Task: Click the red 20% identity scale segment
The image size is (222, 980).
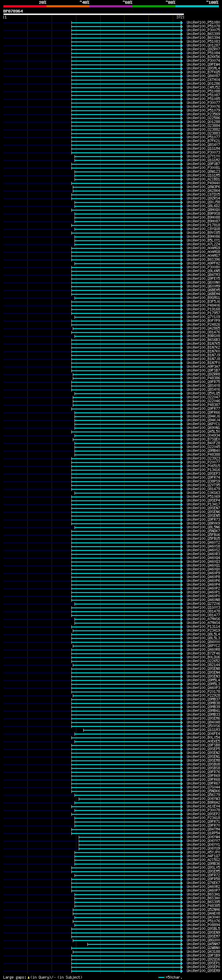Action: 25,6
